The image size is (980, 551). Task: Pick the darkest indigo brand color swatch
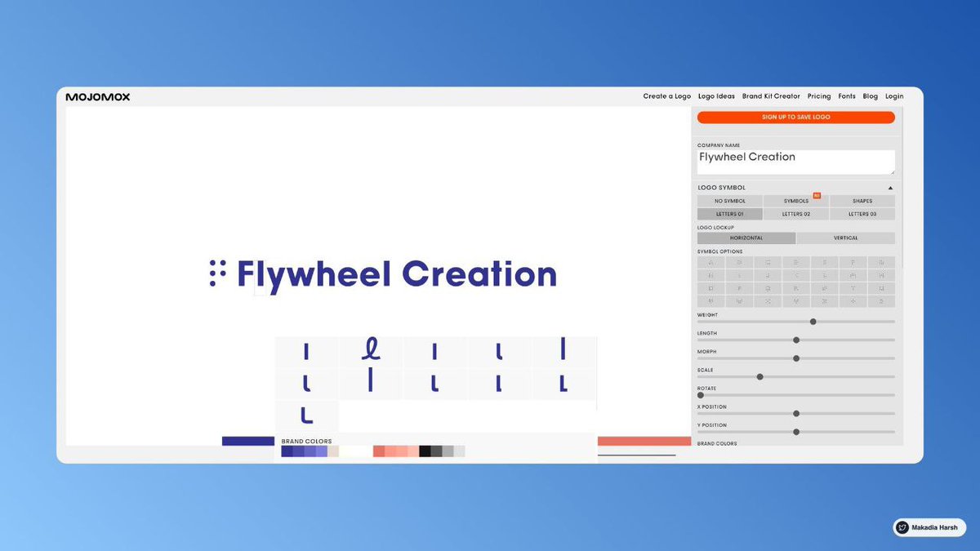pyautogui.click(x=287, y=451)
